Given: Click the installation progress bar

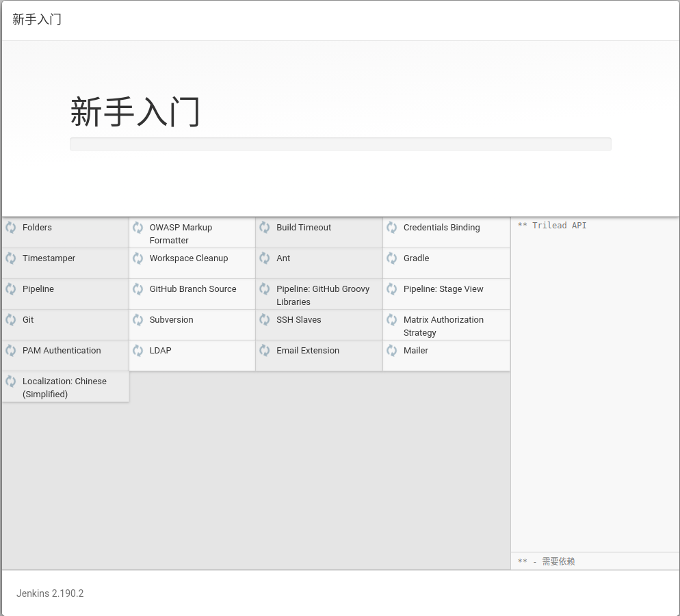Looking at the screenshot, I should pyautogui.click(x=340, y=144).
